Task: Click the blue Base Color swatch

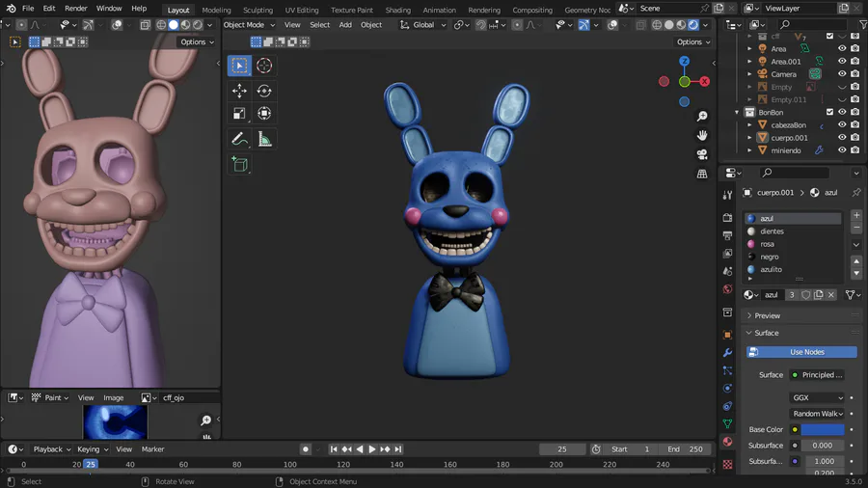Action: click(x=823, y=429)
